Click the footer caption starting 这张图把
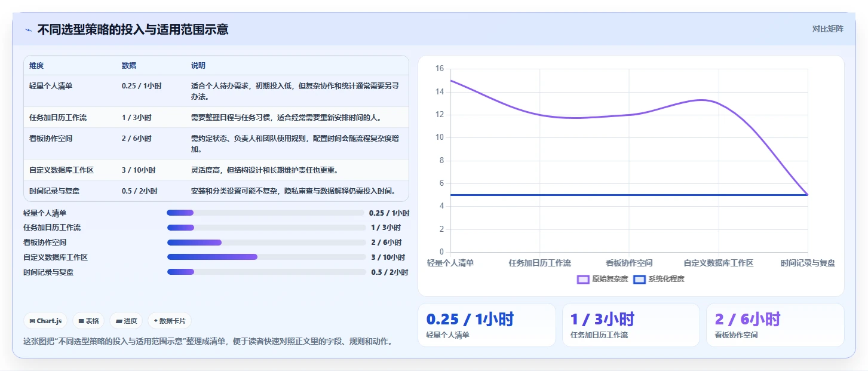 click(208, 342)
